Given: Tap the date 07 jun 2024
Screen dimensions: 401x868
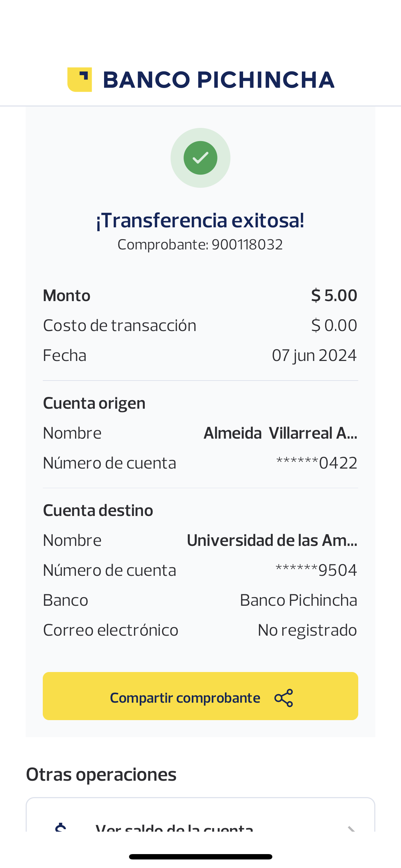Looking at the screenshot, I should point(314,356).
